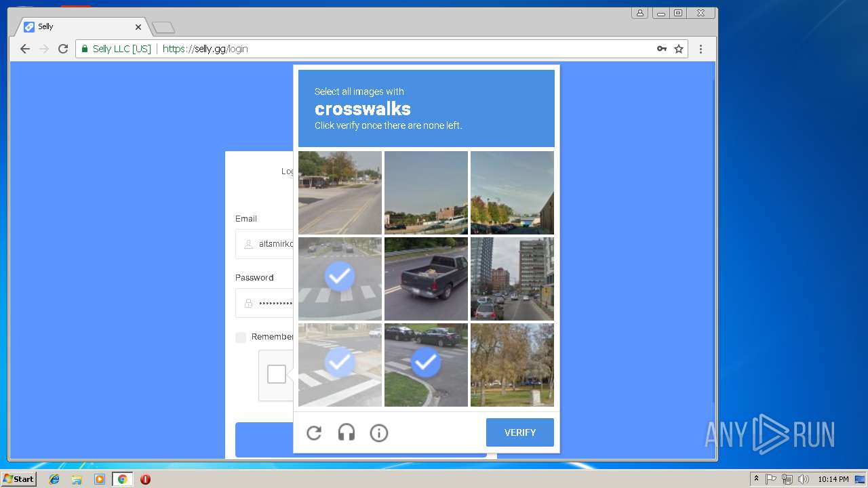Open Chrome three-dot menu
868x488 pixels.
click(701, 49)
